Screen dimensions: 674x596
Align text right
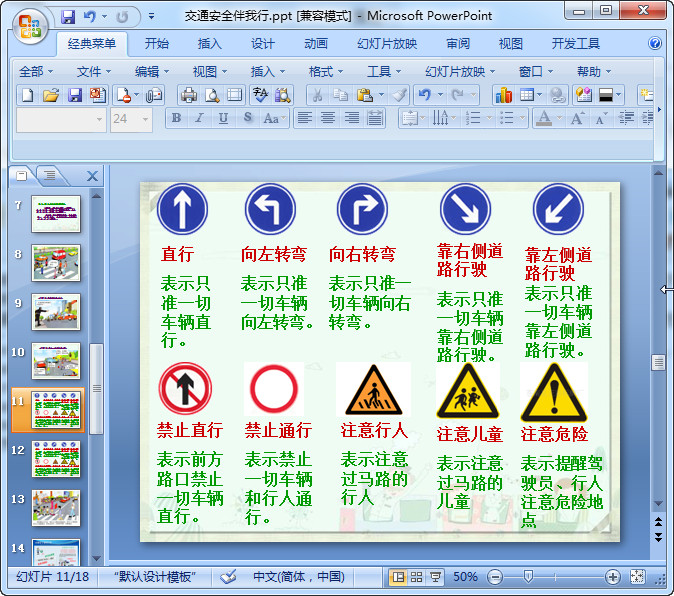[352, 118]
